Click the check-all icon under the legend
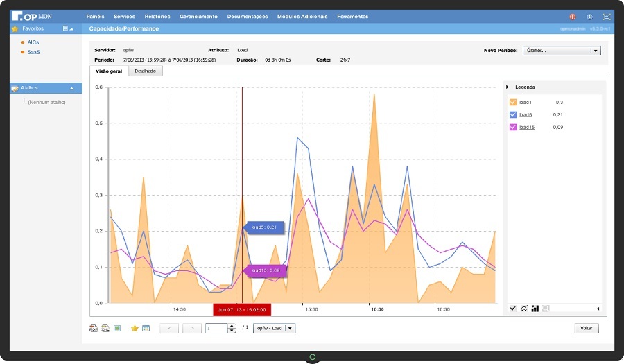This screenshot has width=624, height=364. pyautogui.click(x=513, y=309)
